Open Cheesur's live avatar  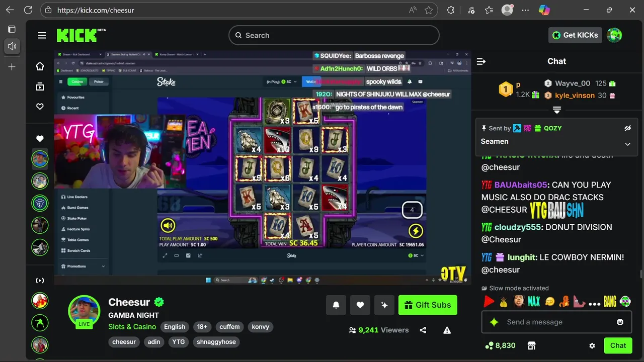pos(84,311)
